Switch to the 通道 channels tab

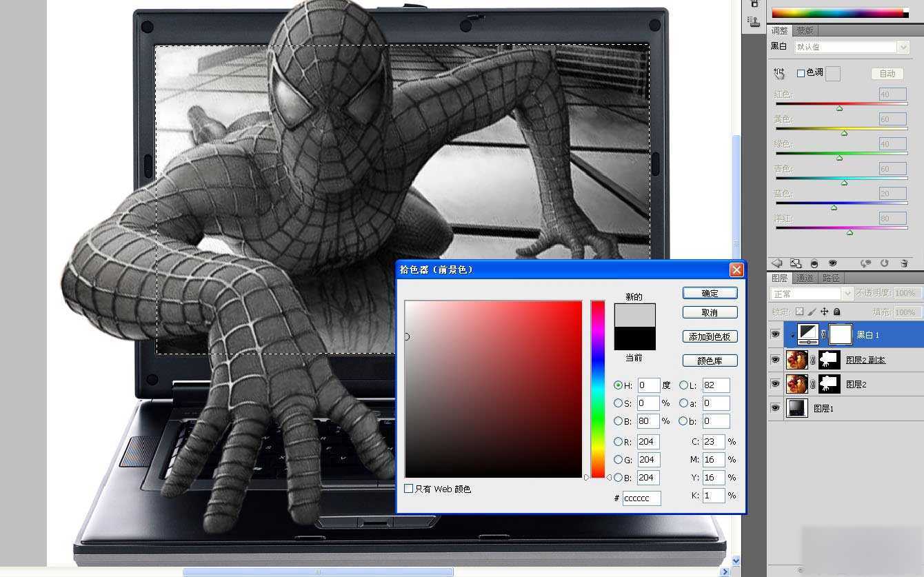(x=805, y=278)
